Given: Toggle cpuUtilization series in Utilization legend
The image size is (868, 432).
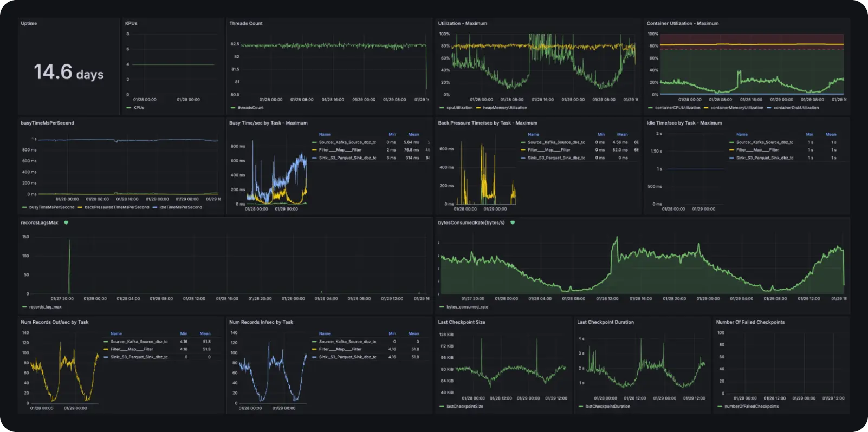Looking at the screenshot, I should [459, 108].
